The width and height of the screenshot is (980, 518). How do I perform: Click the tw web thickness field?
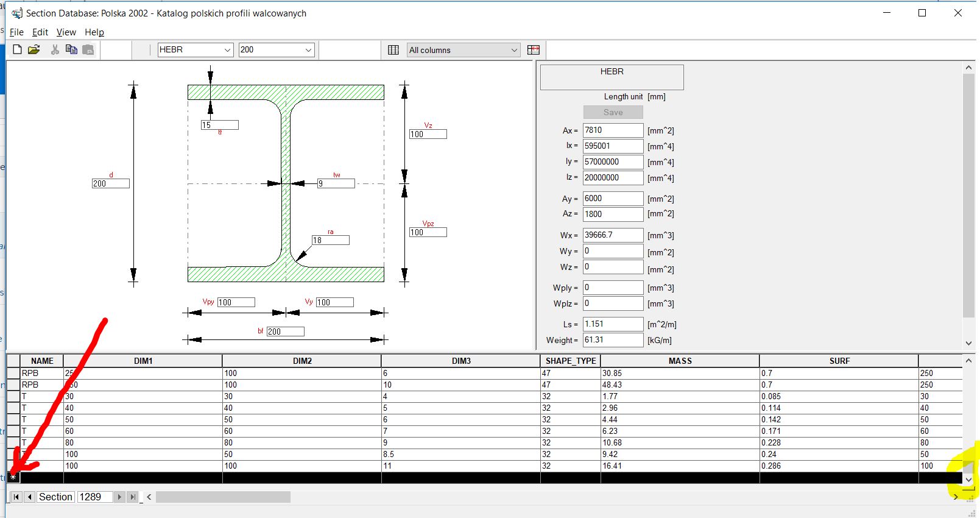(x=336, y=183)
